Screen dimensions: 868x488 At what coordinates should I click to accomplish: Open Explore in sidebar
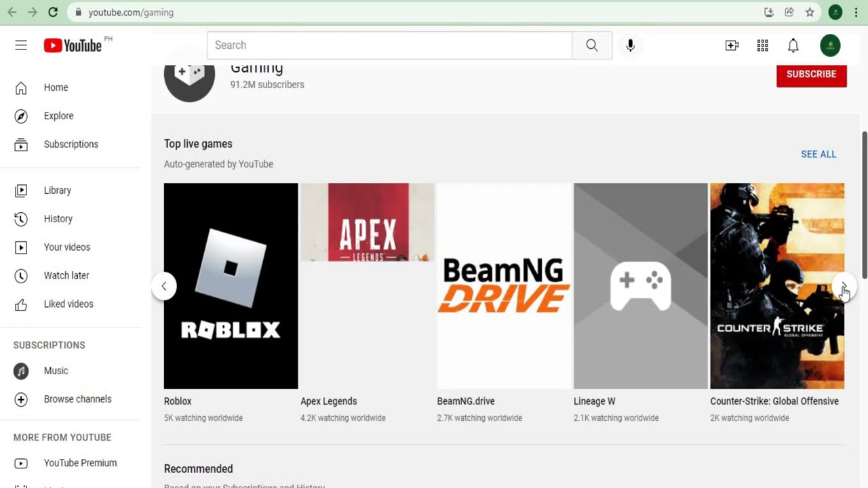pyautogui.click(x=71, y=116)
